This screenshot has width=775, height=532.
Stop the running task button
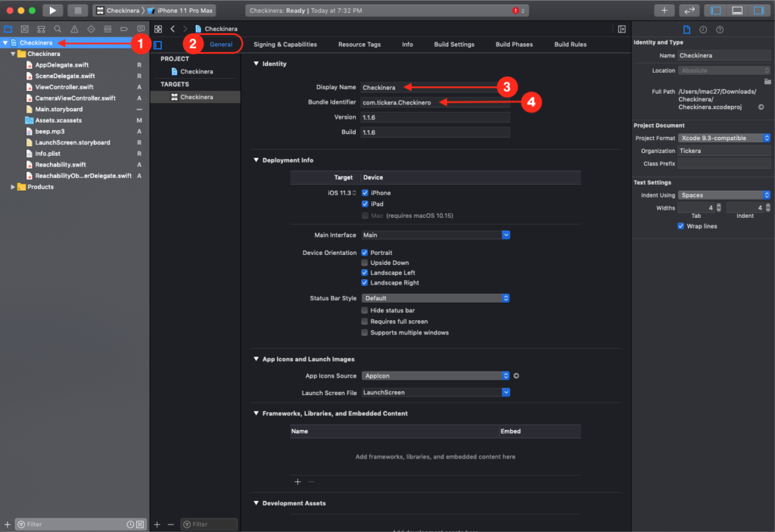[77, 11]
